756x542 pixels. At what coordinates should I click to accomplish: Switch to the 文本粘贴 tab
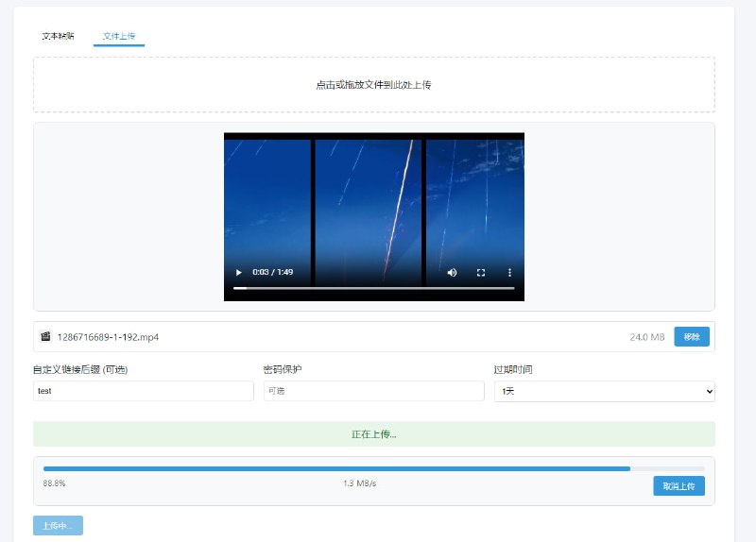pyautogui.click(x=58, y=36)
